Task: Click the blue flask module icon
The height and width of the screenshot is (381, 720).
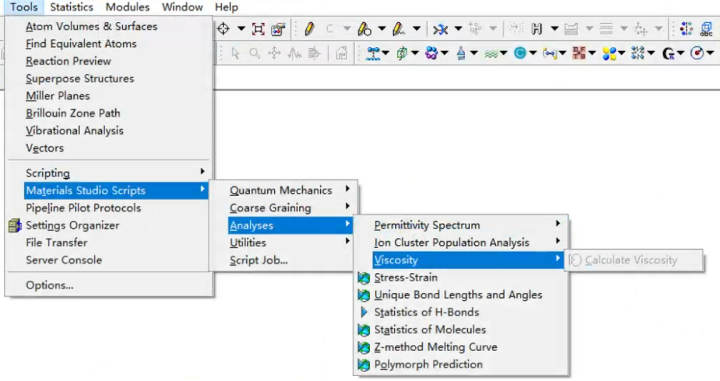Action: click(x=461, y=54)
